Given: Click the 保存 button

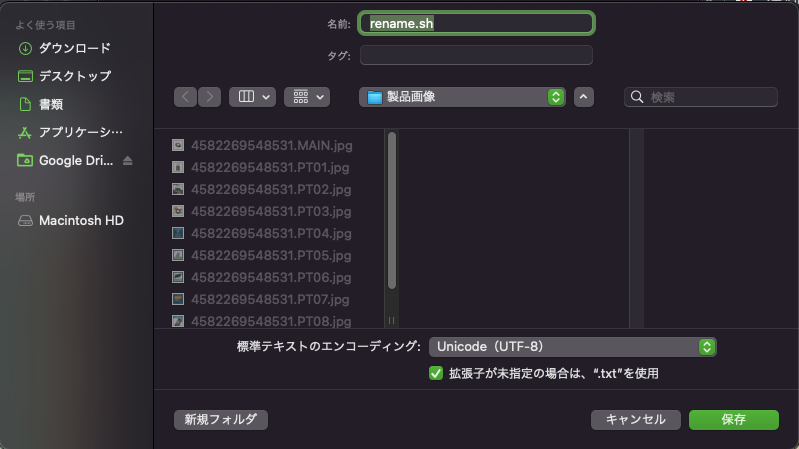Looking at the screenshot, I should coord(734,419).
